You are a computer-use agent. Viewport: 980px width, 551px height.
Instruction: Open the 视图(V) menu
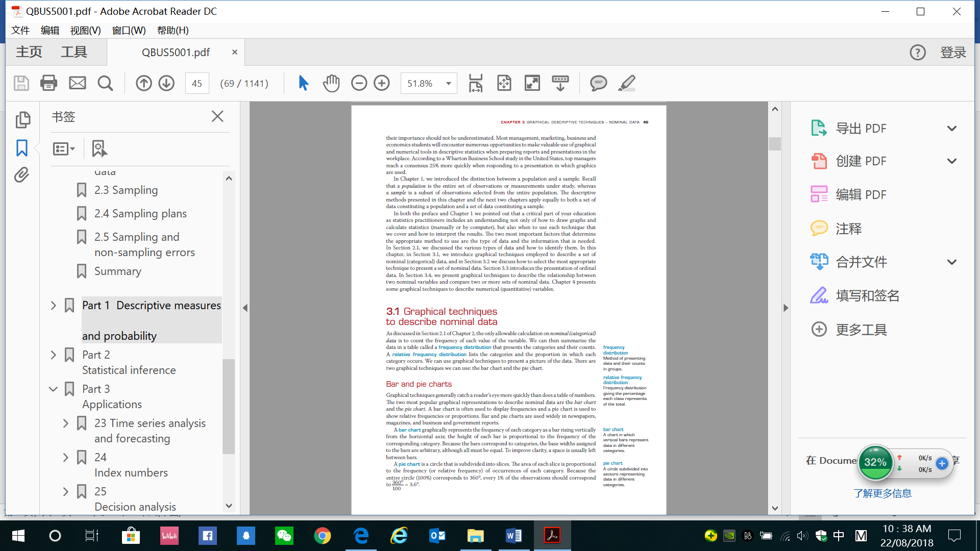point(85,30)
